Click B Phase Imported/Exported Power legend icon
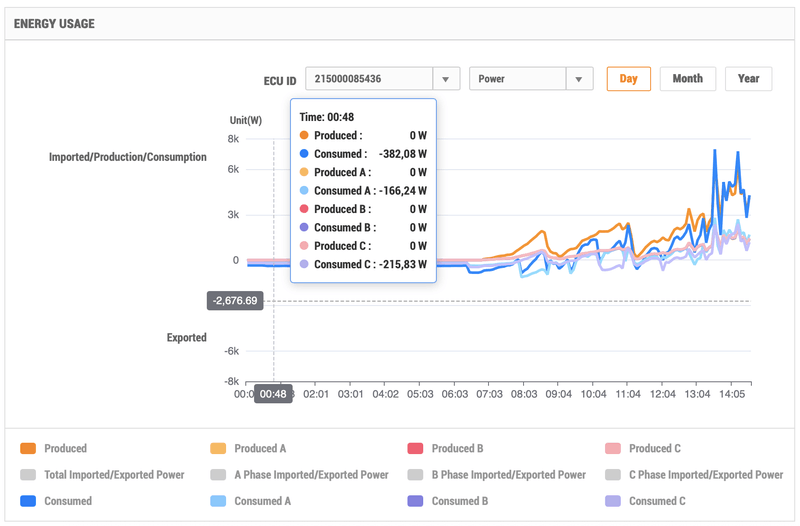The height and width of the screenshot is (526, 800). click(x=416, y=475)
